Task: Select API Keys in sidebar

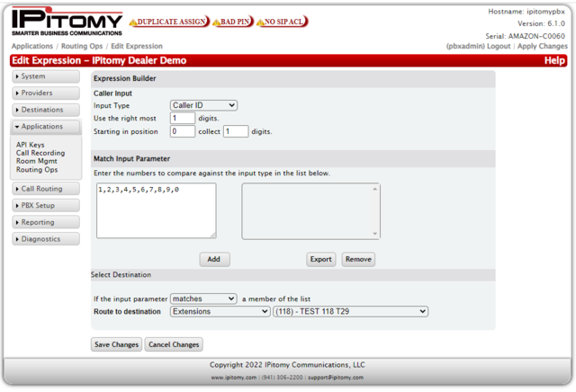Action: pos(30,145)
